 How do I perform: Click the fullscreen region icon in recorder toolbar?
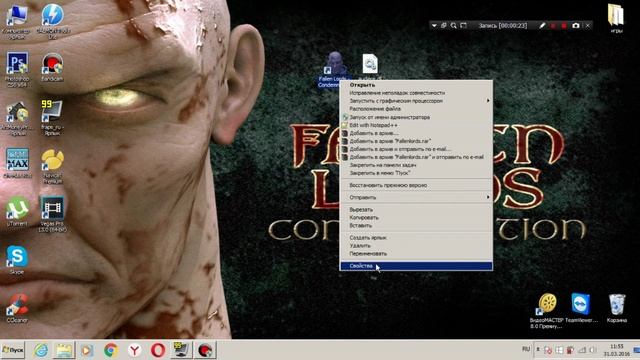pyautogui.click(x=463, y=25)
